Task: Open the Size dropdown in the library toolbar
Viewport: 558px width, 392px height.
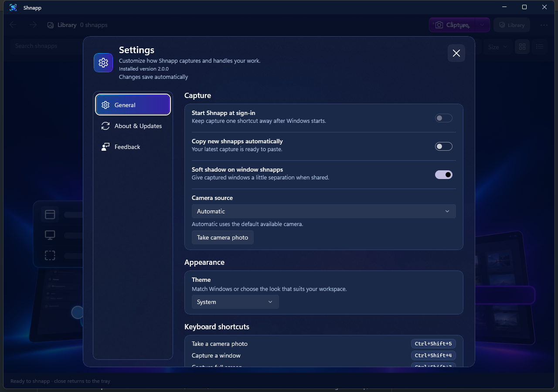Action: coord(497,47)
